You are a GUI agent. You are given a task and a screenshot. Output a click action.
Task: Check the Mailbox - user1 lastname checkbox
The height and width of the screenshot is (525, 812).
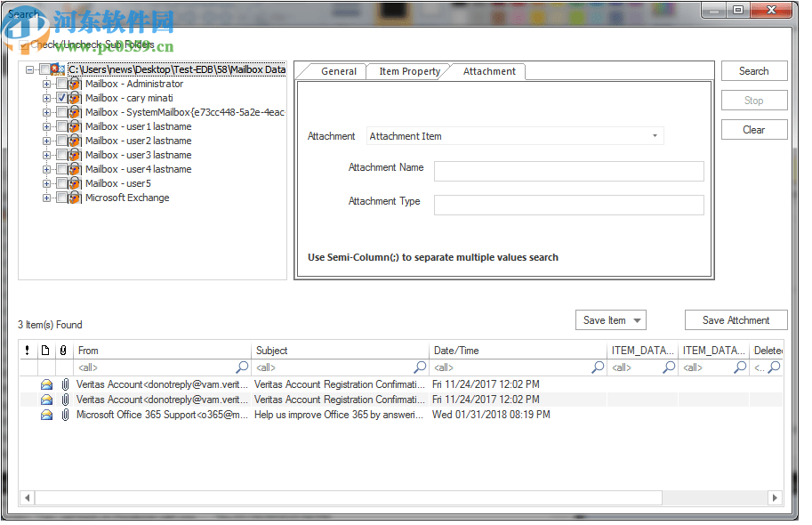[60, 126]
